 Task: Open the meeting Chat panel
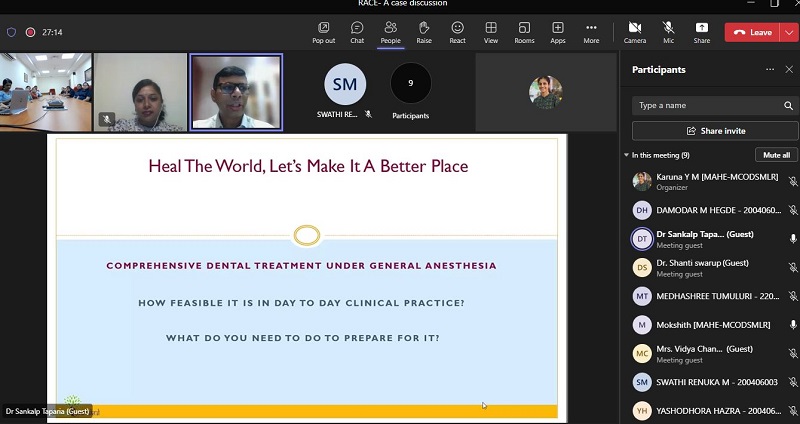tap(357, 31)
